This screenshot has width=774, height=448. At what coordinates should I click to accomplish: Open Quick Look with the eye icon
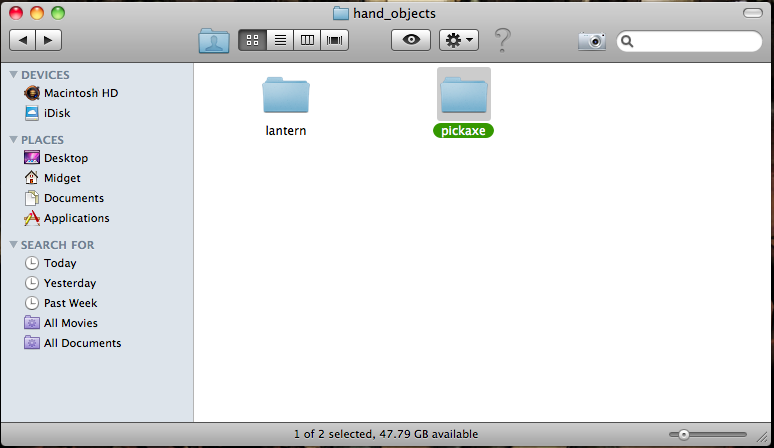(411, 40)
